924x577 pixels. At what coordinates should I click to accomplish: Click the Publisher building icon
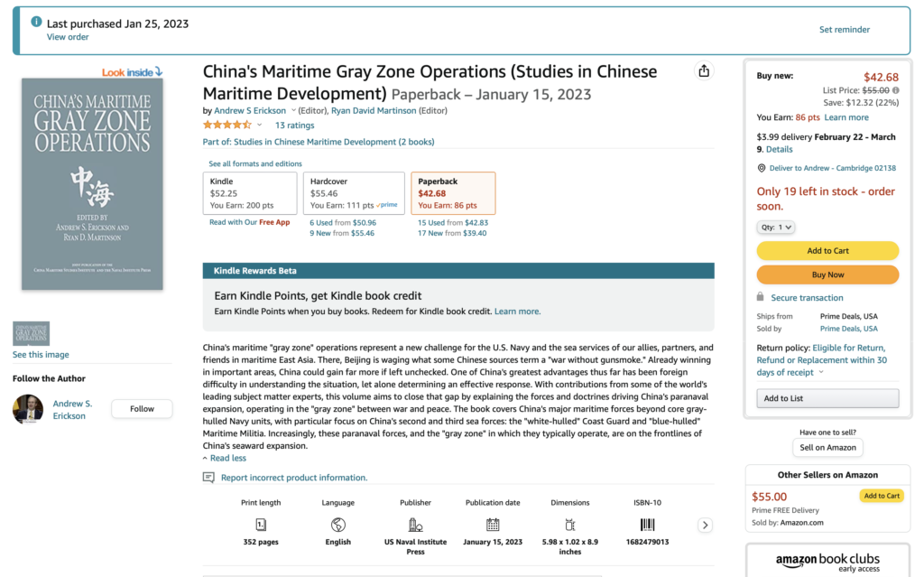[415, 524]
